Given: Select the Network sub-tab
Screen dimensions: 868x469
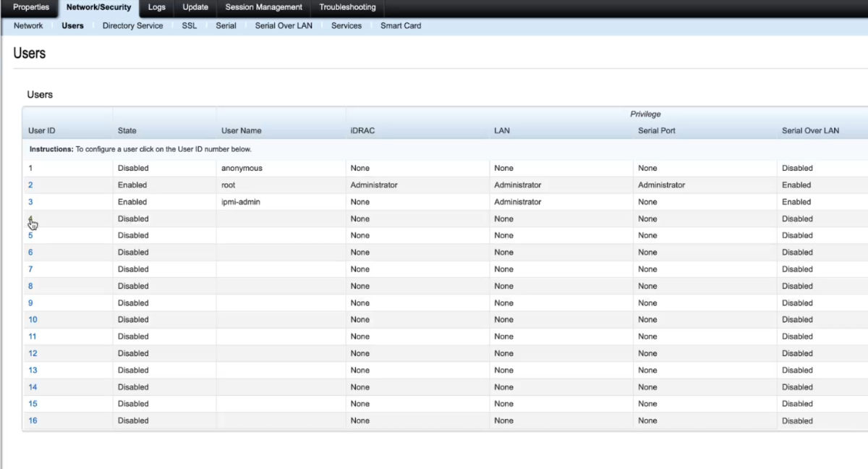Looking at the screenshot, I should [x=28, y=25].
